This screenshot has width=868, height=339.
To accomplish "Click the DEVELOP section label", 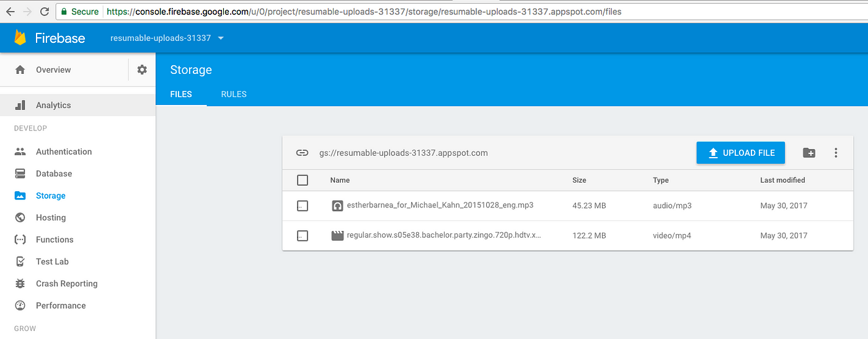I will [30, 128].
